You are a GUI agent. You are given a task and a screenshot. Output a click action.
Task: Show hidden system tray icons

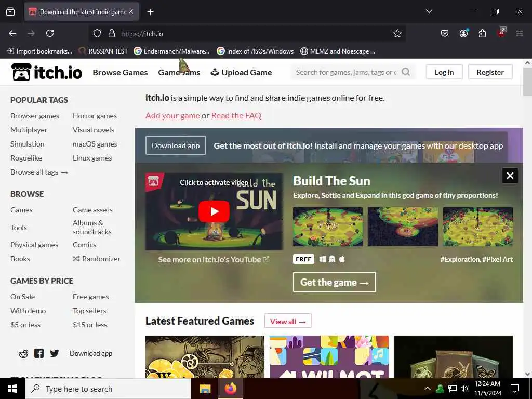click(428, 389)
